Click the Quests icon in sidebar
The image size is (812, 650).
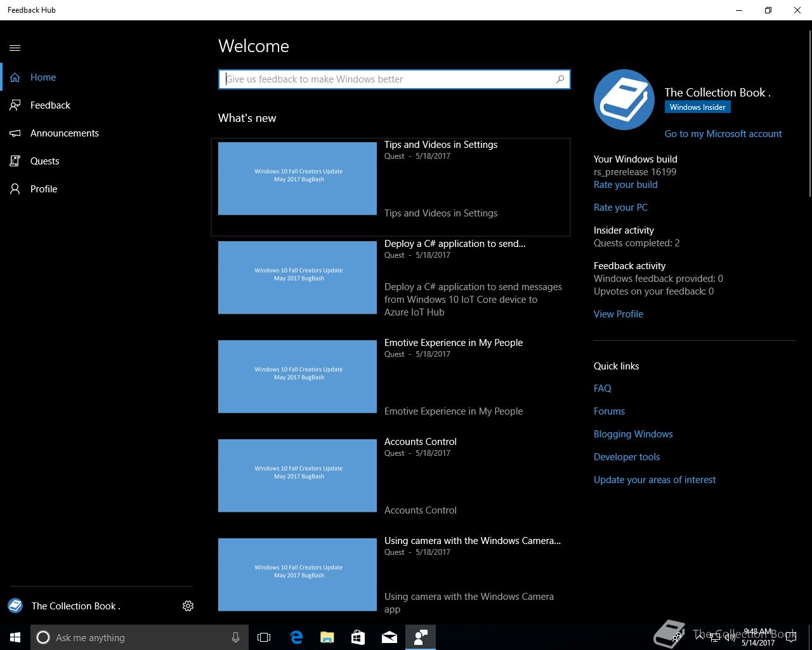click(x=15, y=161)
